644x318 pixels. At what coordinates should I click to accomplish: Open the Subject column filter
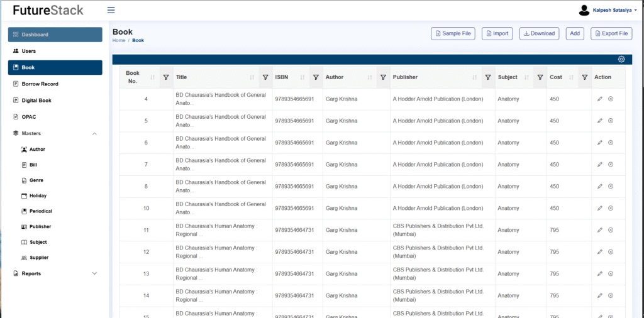(x=540, y=77)
